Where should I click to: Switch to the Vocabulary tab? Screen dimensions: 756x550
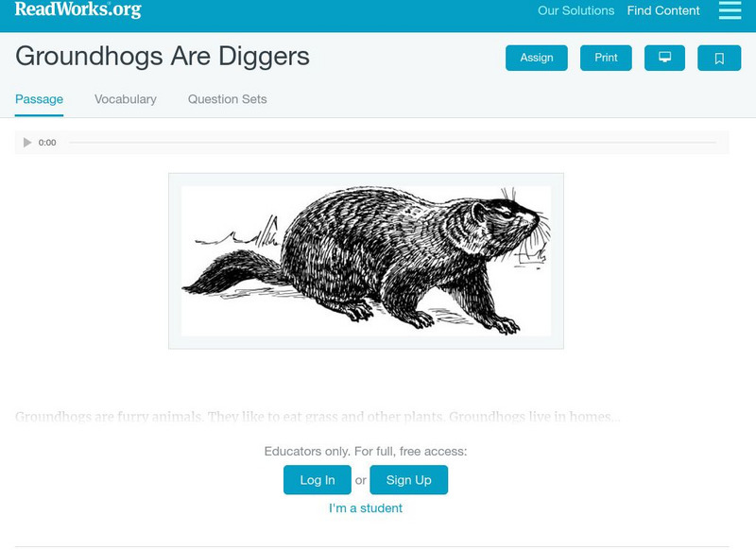pos(126,99)
